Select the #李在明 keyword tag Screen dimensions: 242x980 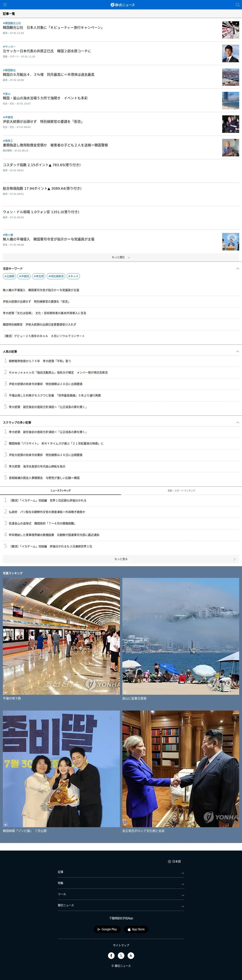(38, 276)
